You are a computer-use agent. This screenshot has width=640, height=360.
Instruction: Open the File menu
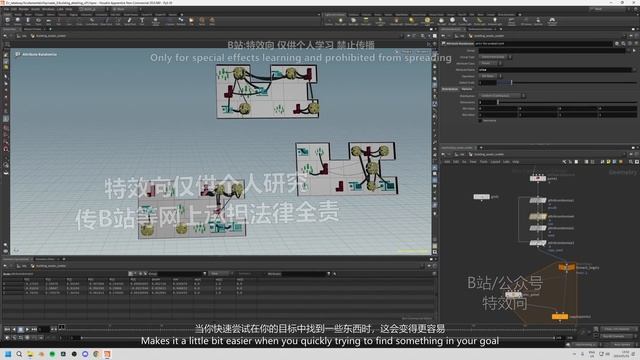pos(6,9)
